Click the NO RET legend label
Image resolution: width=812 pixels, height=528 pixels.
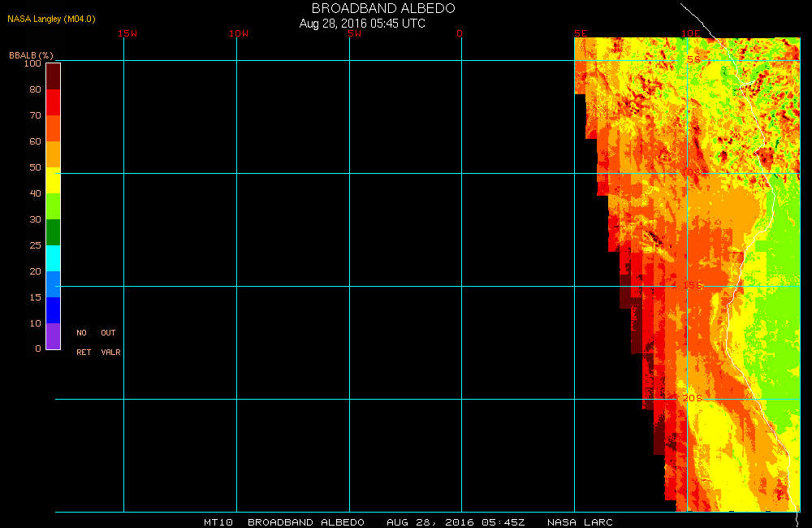83,342
